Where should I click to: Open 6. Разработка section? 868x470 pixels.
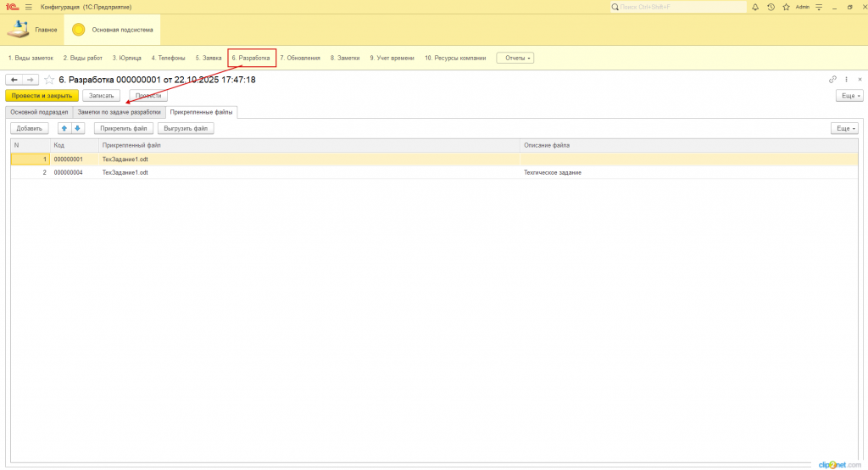point(251,59)
